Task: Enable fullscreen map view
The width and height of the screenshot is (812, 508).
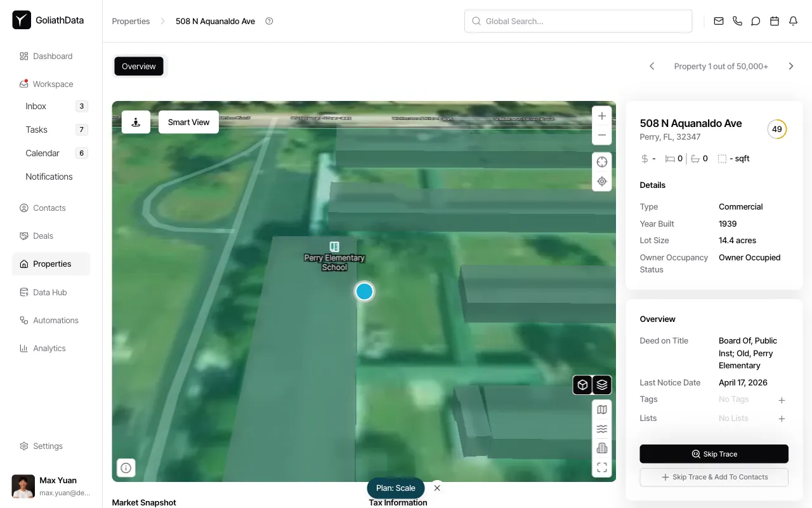Action: (x=601, y=467)
